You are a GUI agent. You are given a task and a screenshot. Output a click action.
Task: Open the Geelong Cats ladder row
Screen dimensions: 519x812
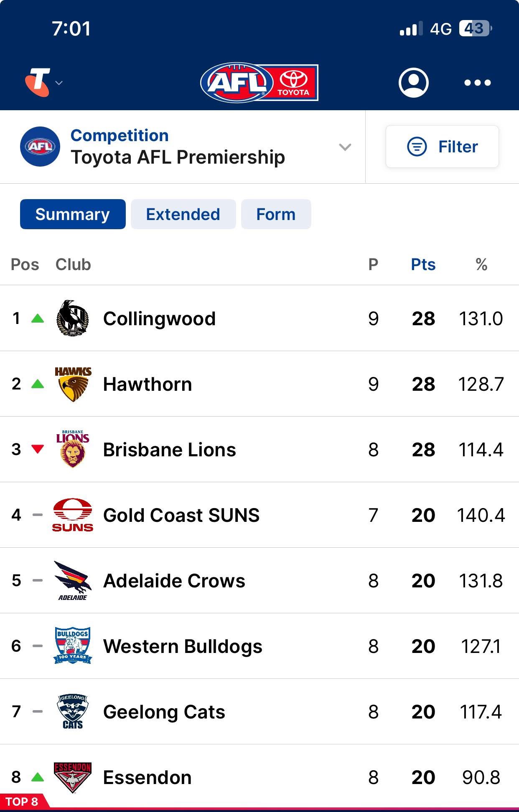click(259, 711)
